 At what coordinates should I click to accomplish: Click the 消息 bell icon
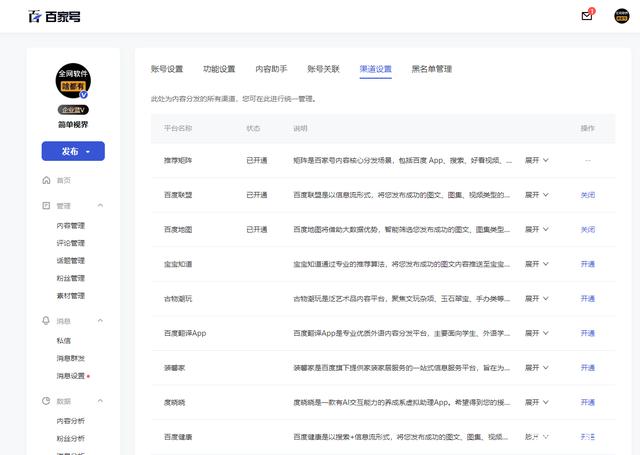point(46,320)
